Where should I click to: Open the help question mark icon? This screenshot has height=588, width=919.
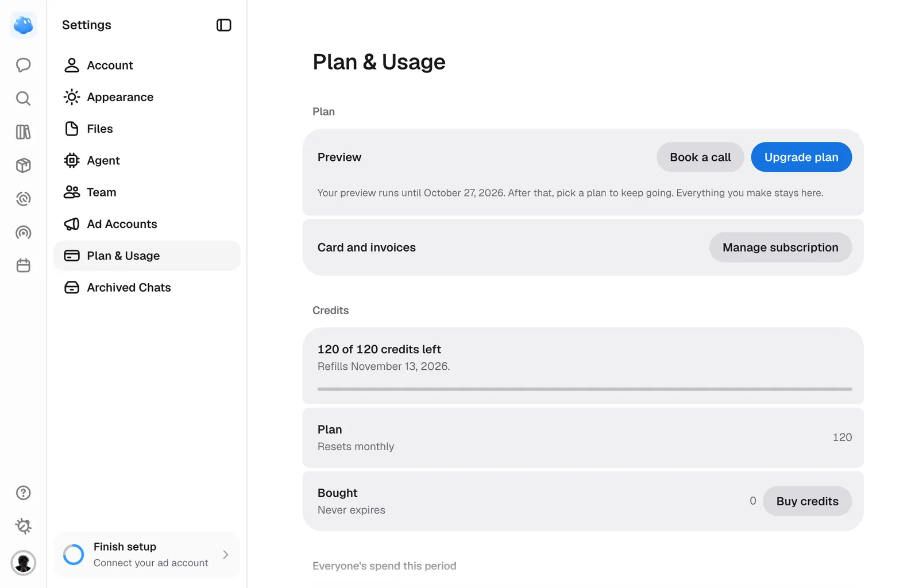click(x=24, y=493)
